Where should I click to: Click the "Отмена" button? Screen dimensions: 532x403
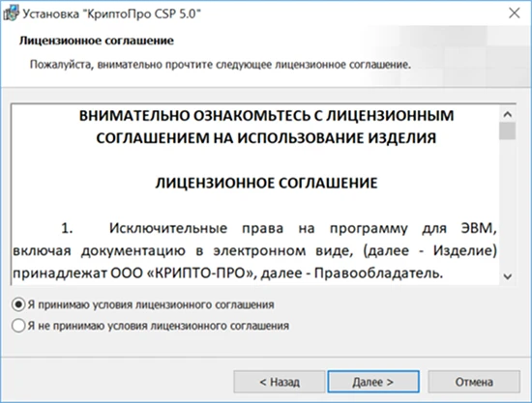[x=474, y=382]
